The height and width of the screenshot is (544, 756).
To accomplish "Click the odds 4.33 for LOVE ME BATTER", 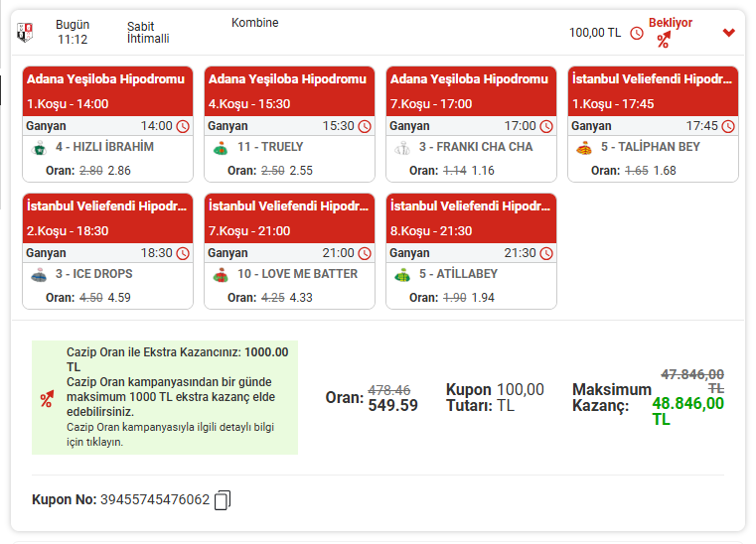I will pyautogui.click(x=301, y=298).
